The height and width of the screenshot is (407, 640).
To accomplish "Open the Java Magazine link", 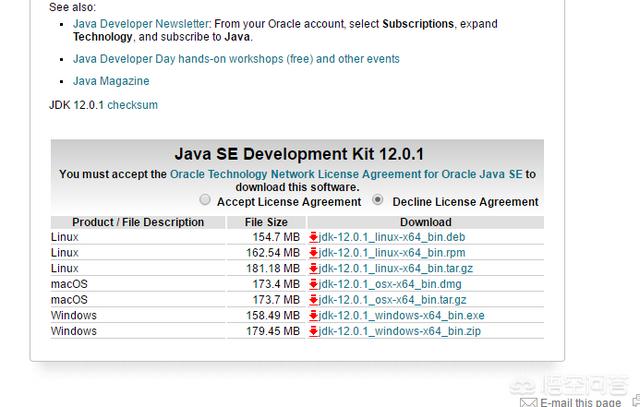I will [x=111, y=81].
